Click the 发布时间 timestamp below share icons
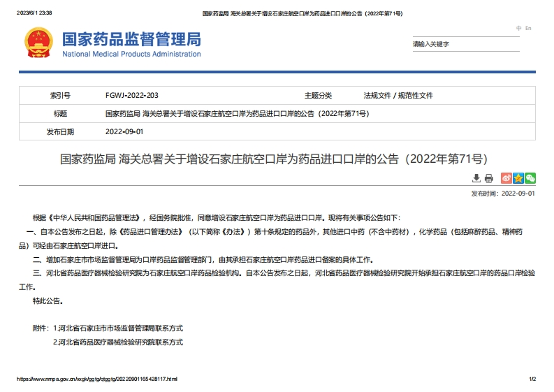The width and height of the screenshot is (554, 392). pos(503,194)
